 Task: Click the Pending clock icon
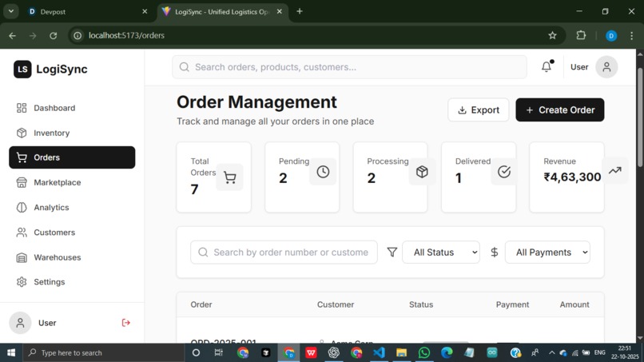pyautogui.click(x=323, y=172)
